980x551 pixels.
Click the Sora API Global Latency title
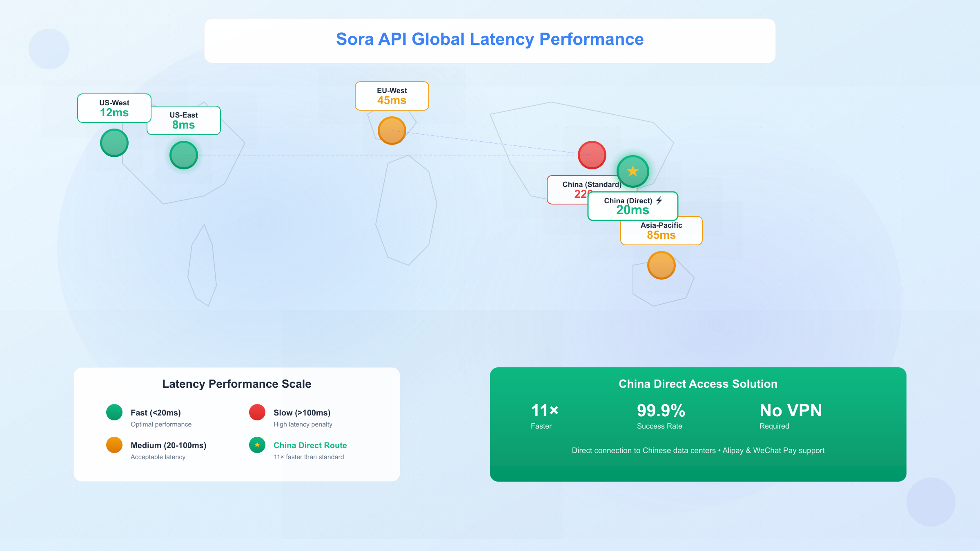click(x=490, y=39)
